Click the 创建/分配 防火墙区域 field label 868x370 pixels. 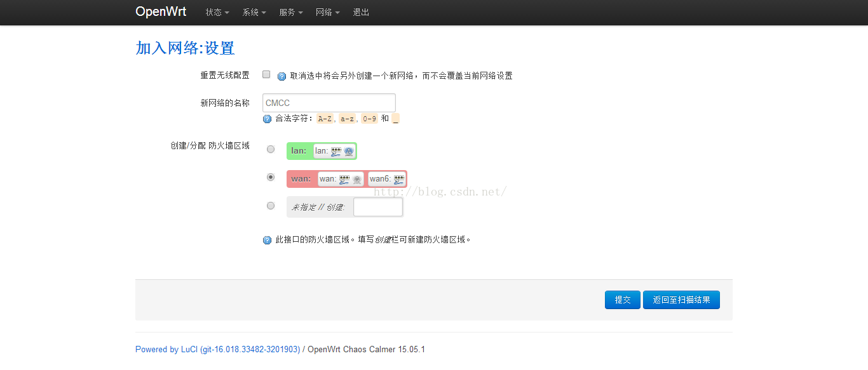click(x=210, y=145)
